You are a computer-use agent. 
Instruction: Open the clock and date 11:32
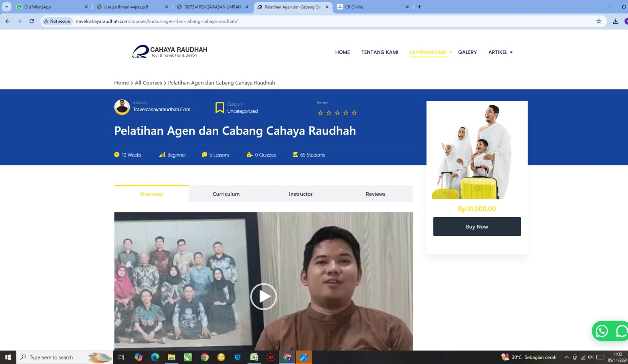[x=617, y=357]
